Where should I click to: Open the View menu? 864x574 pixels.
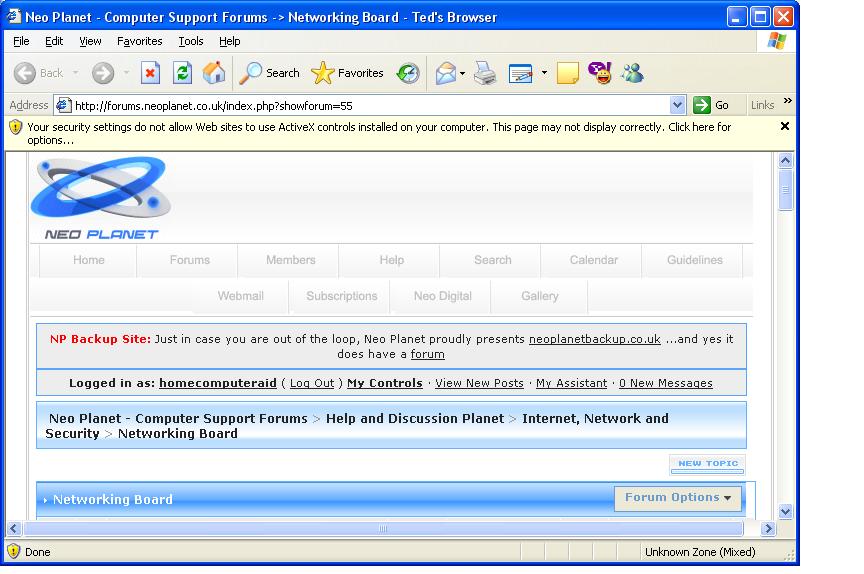90,41
